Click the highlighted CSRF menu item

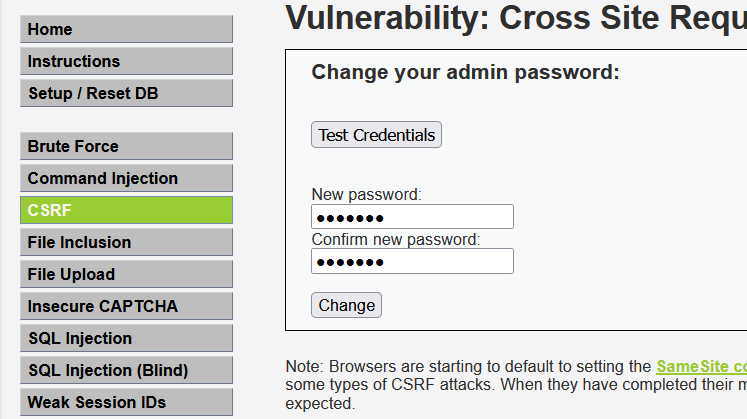[126, 210]
